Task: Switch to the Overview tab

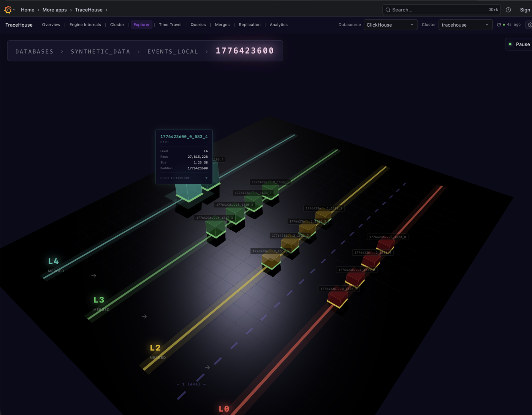Action: click(x=51, y=25)
